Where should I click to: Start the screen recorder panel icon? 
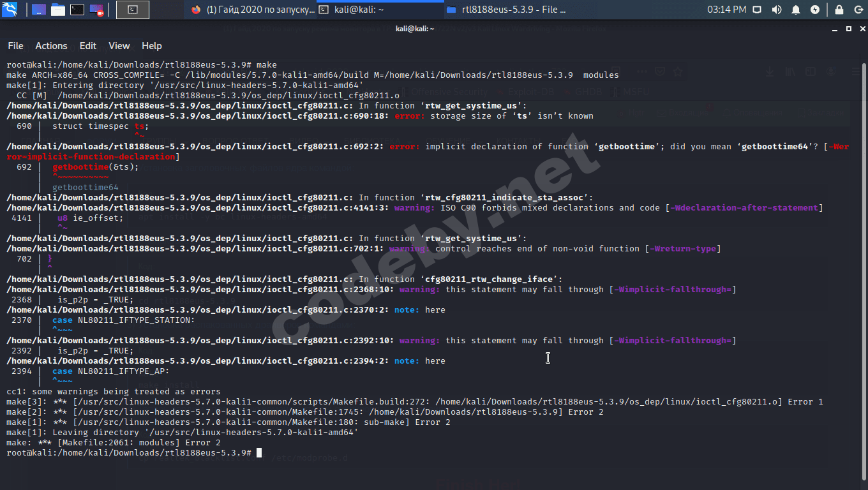(96, 9)
